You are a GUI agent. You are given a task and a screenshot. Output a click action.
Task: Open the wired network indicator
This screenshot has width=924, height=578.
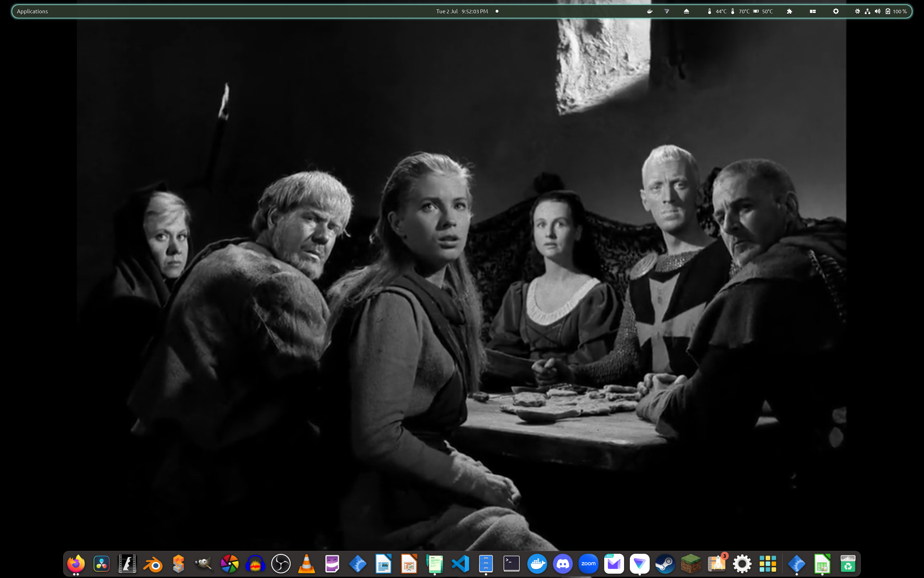coord(867,12)
